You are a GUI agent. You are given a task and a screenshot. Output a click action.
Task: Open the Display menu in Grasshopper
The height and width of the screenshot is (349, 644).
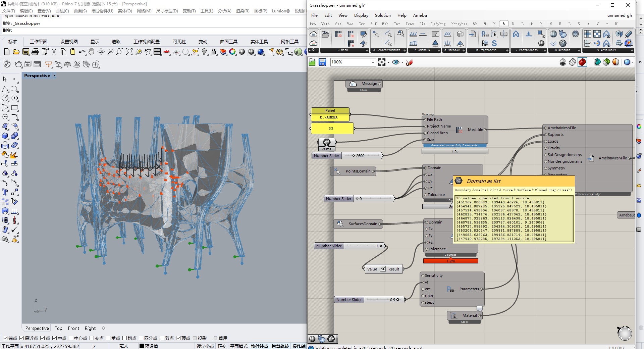361,15
